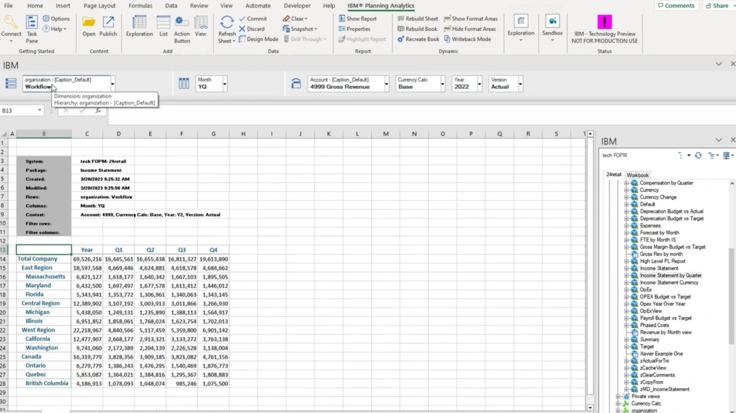Switch to the Workbook tab in IBM panel
Screen dimensions: 736x413
pos(637,175)
